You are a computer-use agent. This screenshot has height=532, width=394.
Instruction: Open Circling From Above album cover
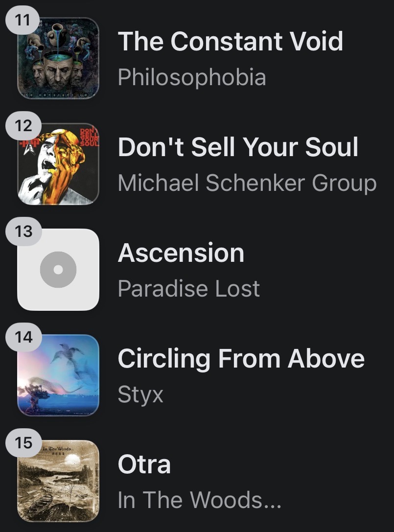tap(58, 375)
